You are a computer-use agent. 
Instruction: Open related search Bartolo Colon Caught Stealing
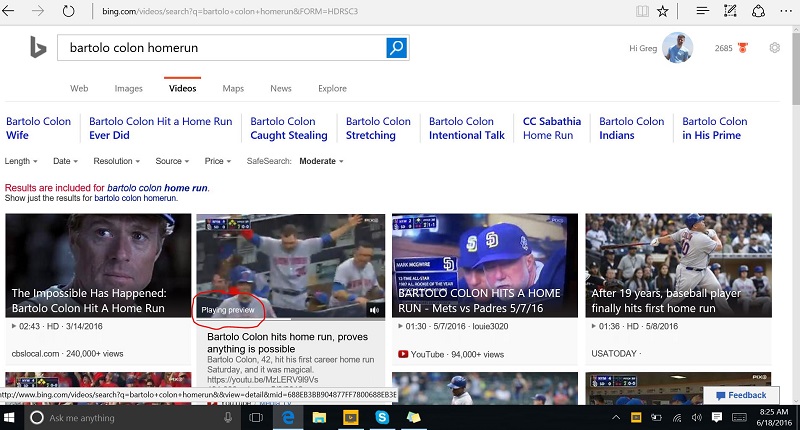point(289,128)
